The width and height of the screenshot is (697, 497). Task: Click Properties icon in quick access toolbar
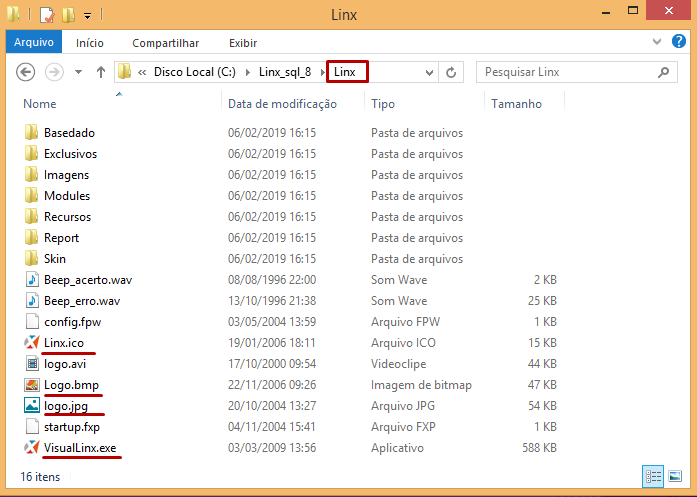[x=47, y=15]
